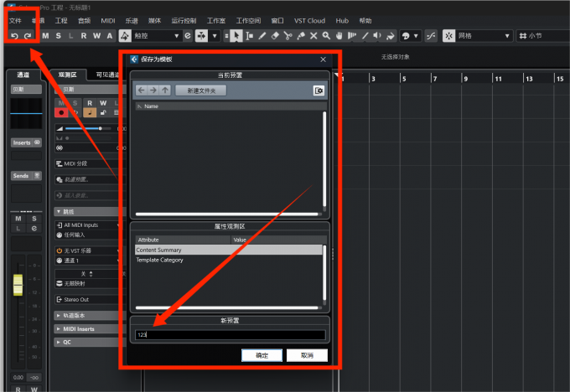Click the Inserts button on channel strip
The width and height of the screenshot is (570, 392).
26,142
